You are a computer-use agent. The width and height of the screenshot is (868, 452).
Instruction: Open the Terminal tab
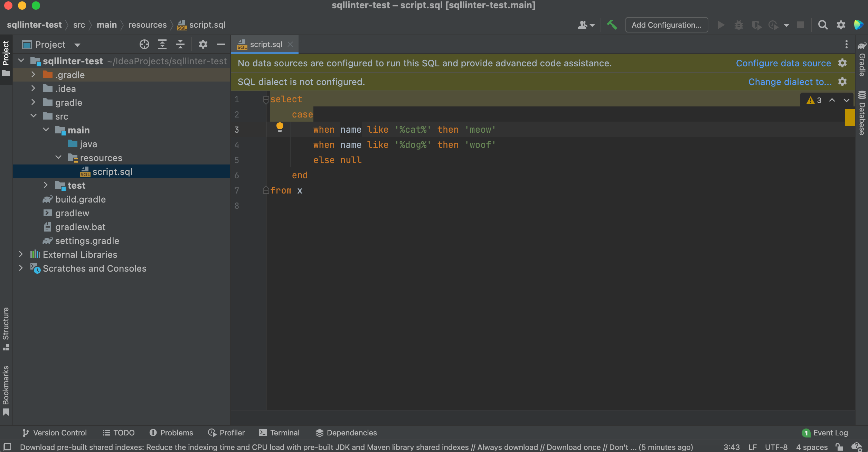tap(279, 433)
